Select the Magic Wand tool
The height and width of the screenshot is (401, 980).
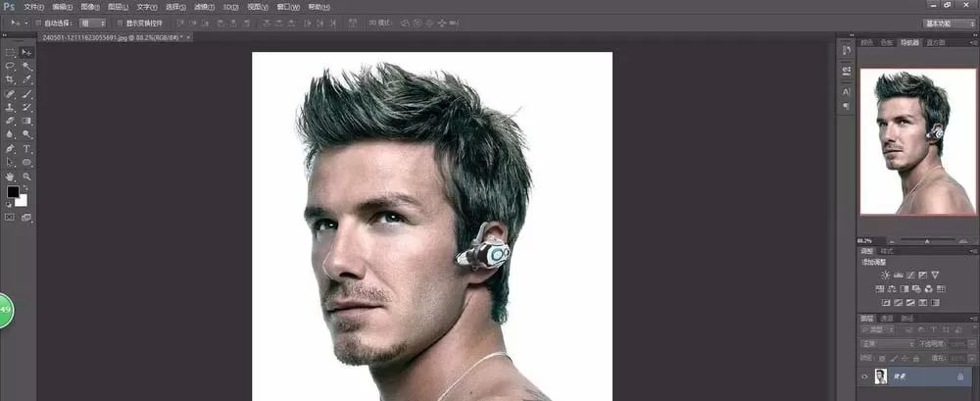tap(26, 65)
